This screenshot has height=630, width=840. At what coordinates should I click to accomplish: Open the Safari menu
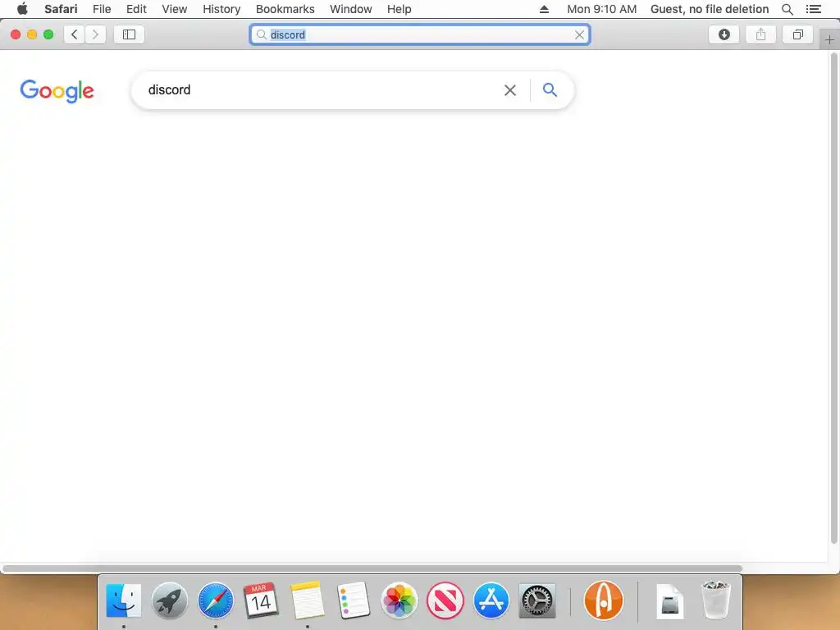(x=61, y=9)
